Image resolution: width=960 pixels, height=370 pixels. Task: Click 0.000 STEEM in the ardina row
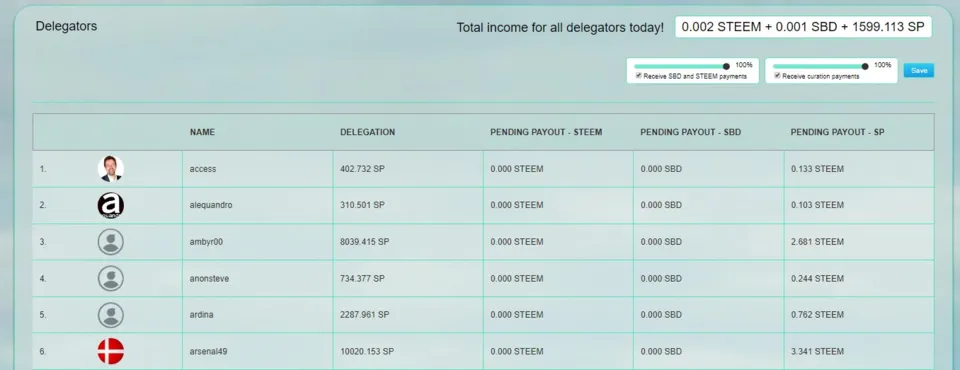(517, 315)
